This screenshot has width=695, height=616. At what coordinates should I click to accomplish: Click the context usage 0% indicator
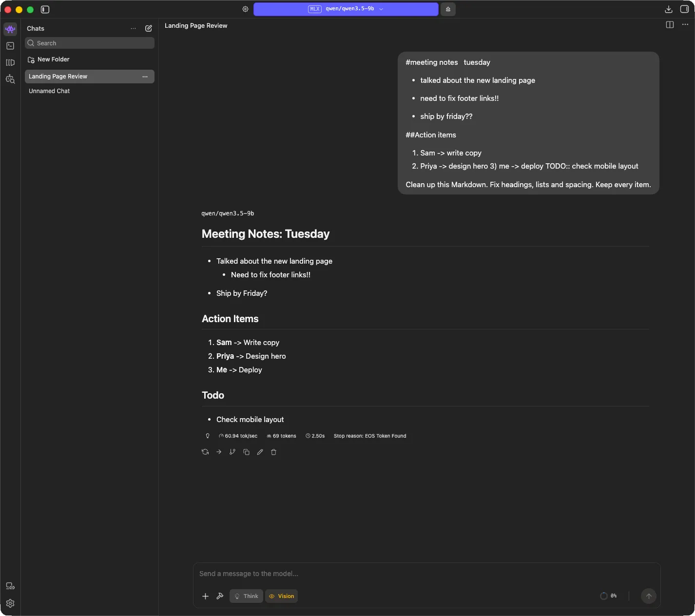[608, 596]
